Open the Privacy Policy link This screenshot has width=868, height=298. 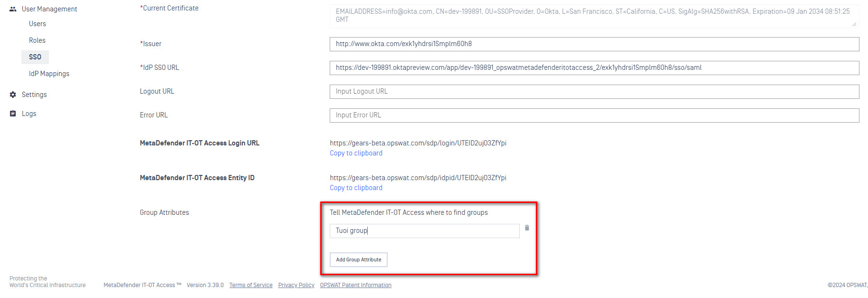tap(296, 285)
